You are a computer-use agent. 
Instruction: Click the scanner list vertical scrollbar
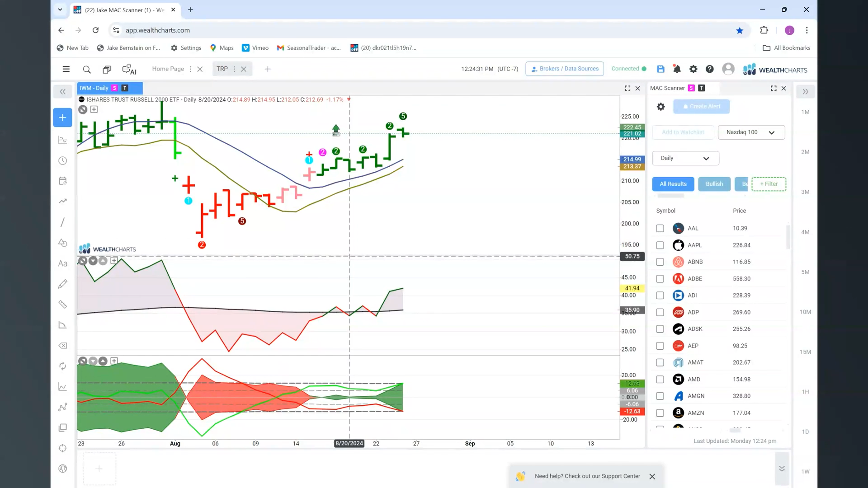788,237
